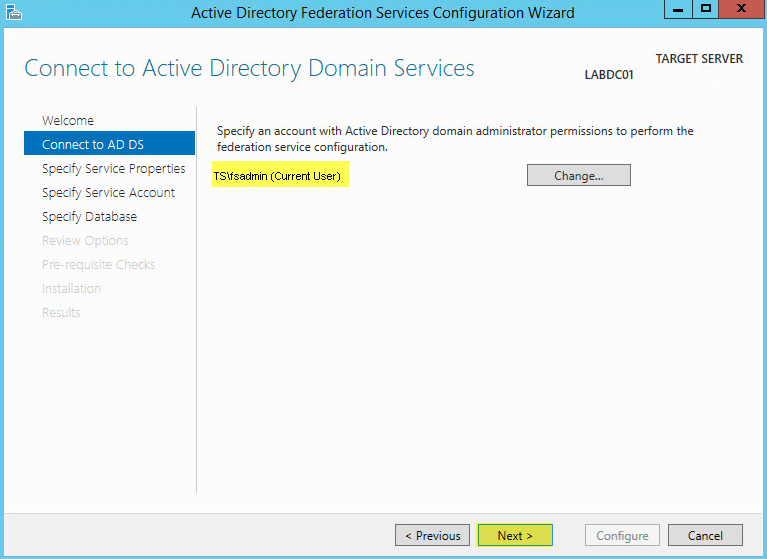The width and height of the screenshot is (767, 559).
Task: Click the Next > button
Action: coord(515,535)
